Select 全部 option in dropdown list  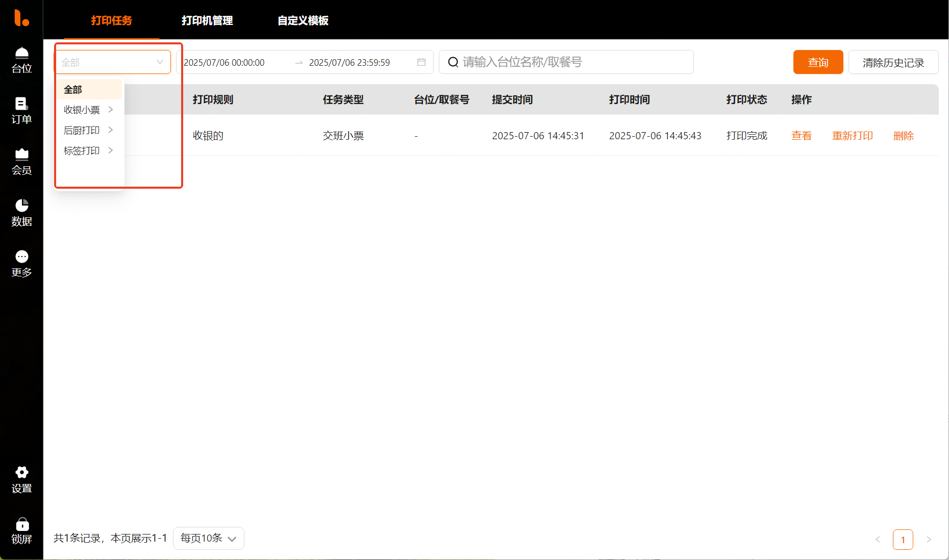(x=89, y=89)
